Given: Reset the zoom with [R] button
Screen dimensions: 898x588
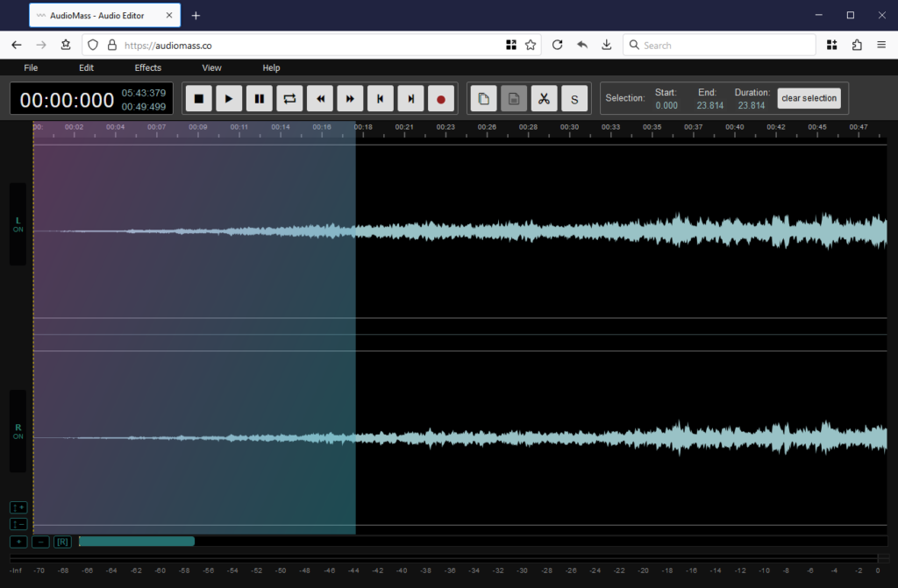Looking at the screenshot, I should 62,542.
